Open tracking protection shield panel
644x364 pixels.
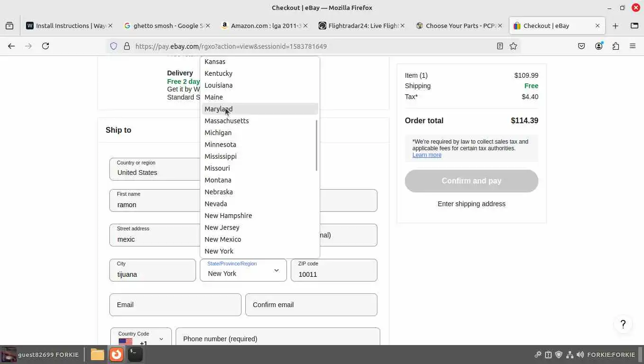click(x=114, y=46)
